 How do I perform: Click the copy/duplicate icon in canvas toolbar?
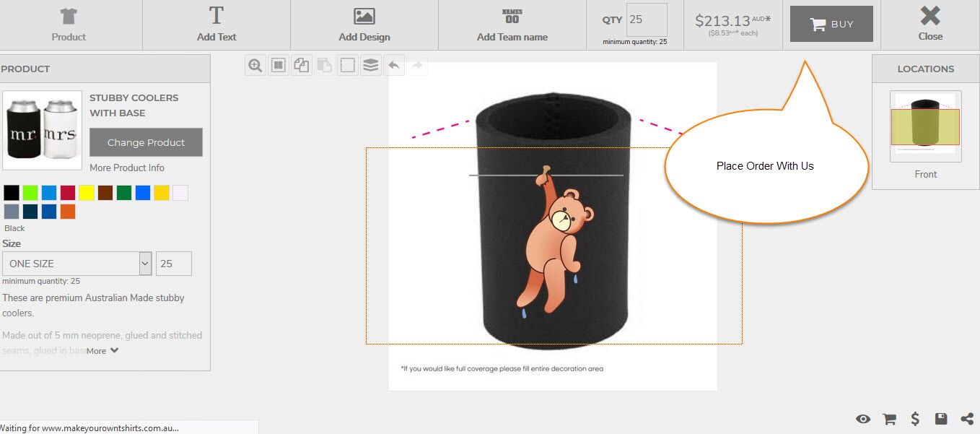[301, 66]
